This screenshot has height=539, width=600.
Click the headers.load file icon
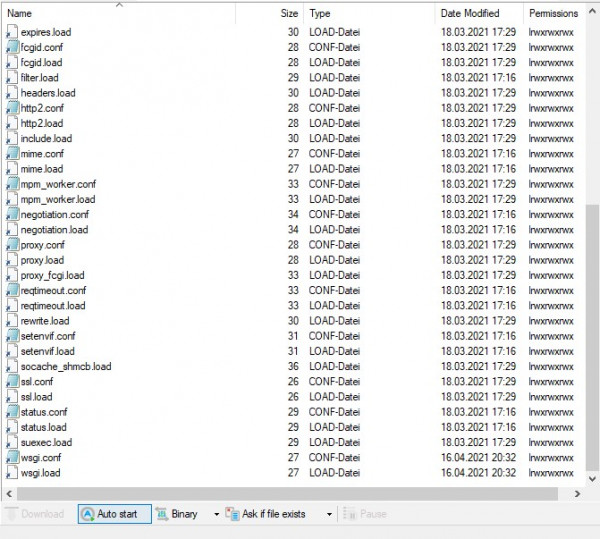pyautogui.click(x=12, y=93)
